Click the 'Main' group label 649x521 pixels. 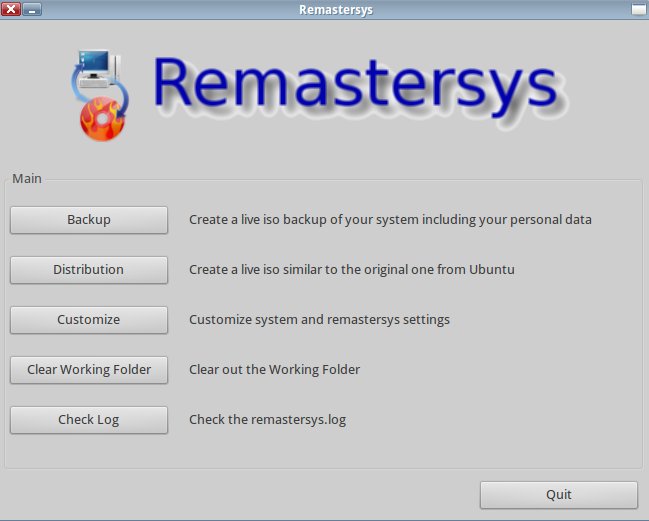(x=27, y=178)
